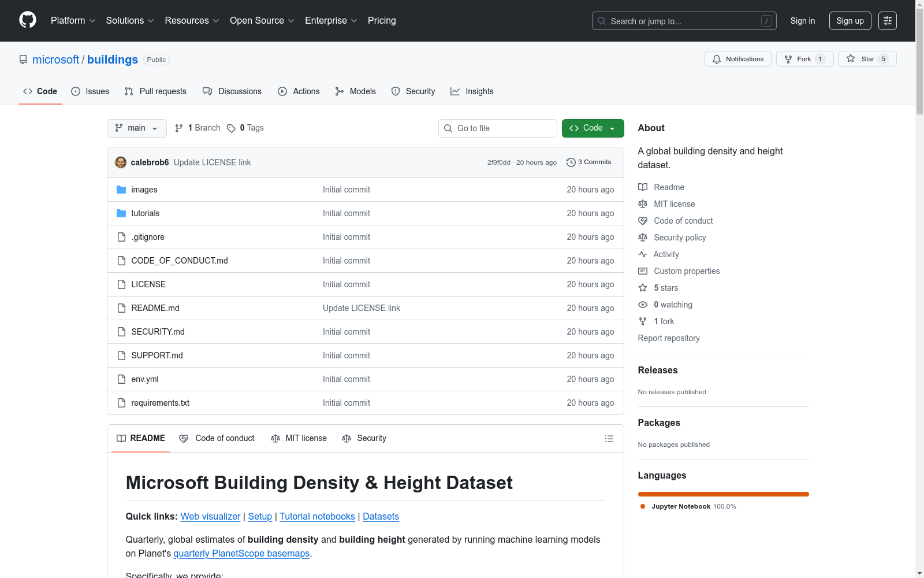Open Update LICENSE link commit in README.md row
Screen dimensions: 924x578
[x=362, y=308]
